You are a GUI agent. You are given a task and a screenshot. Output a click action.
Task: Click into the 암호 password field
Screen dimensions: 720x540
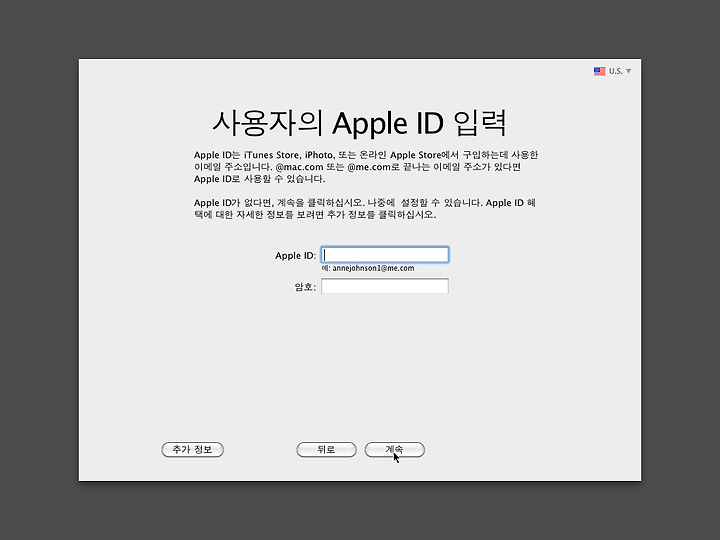[385, 286]
